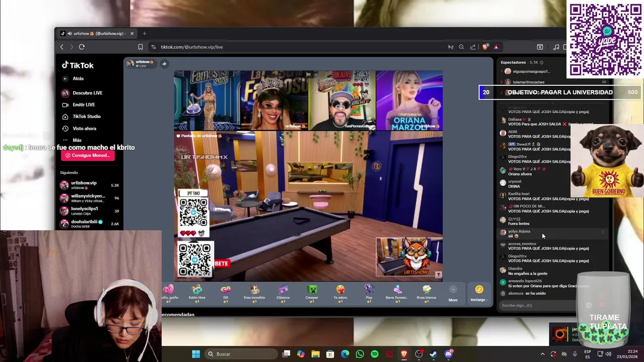The width and height of the screenshot is (644, 362).
Task: Send the Estilo libre gift
Action: click(197, 293)
